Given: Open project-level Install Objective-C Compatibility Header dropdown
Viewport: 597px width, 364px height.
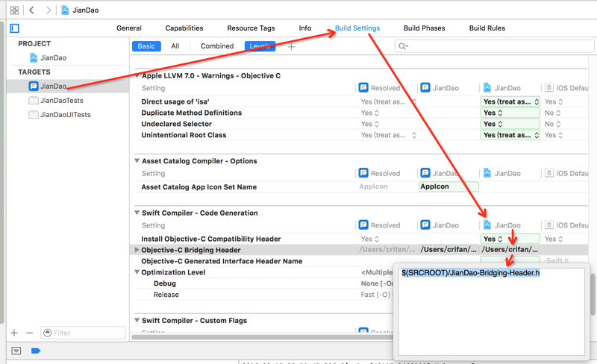Looking at the screenshot, I should point(510,239).
